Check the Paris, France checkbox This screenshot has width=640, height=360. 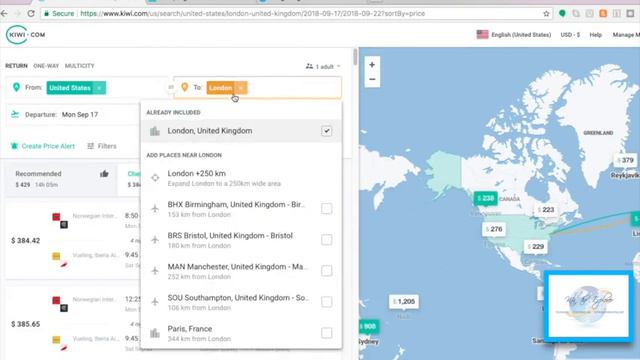coord(327,333)
